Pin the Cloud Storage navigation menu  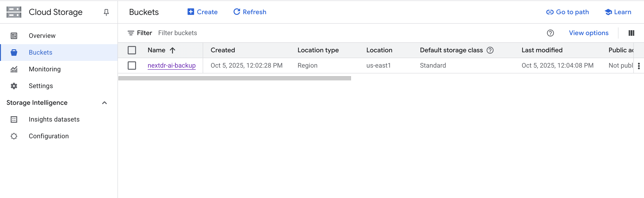click(106, 12)
